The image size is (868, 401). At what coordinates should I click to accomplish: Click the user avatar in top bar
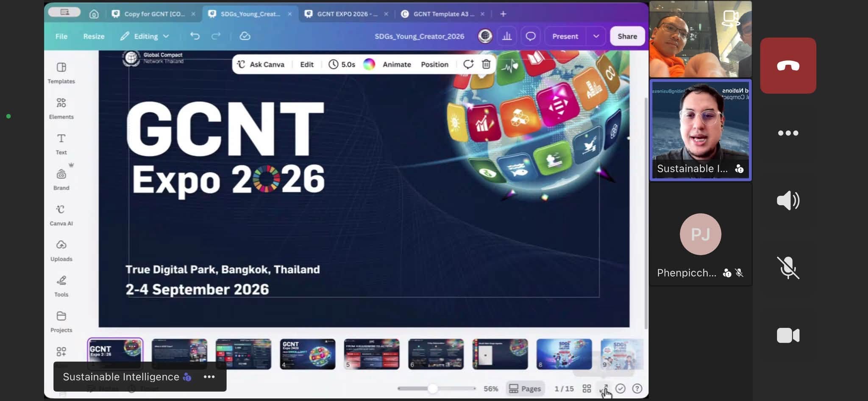click(x=485, y=36)
